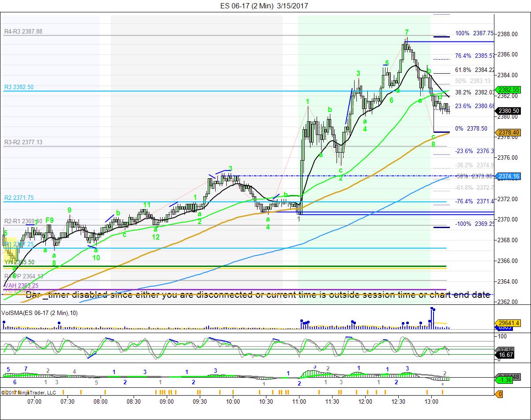This screenshot has height=420, width=531.
Task: Click the 2366.00 price axis label
Action: [508, 261]
